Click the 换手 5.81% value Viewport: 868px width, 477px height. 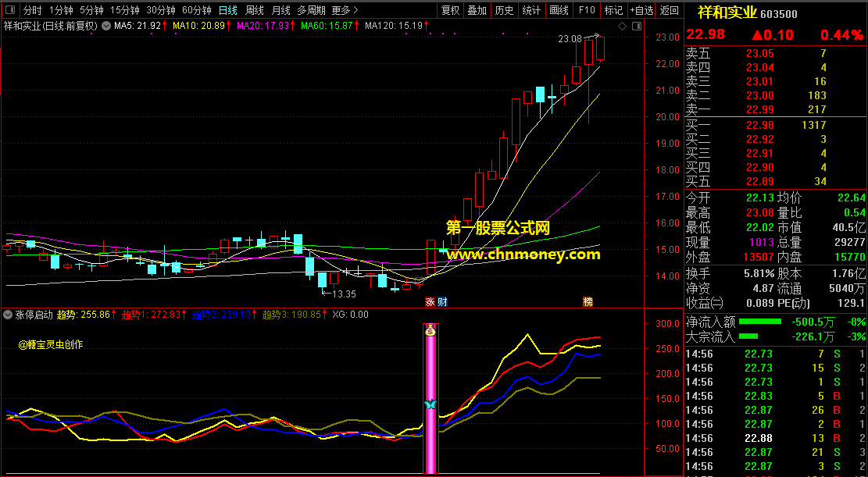(759, 273)
